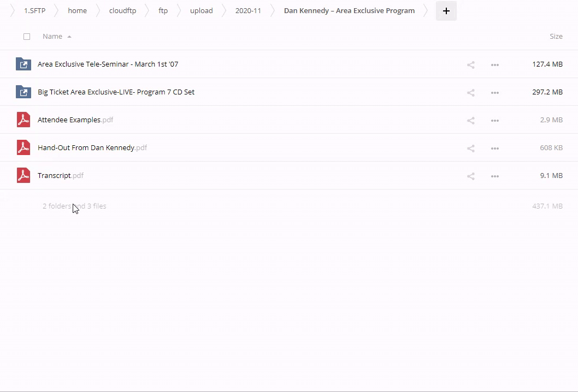The height and width of the screenshot is (392, 578).
Task: Click share icon for Transcript.pdf
Action: (470, 176)
